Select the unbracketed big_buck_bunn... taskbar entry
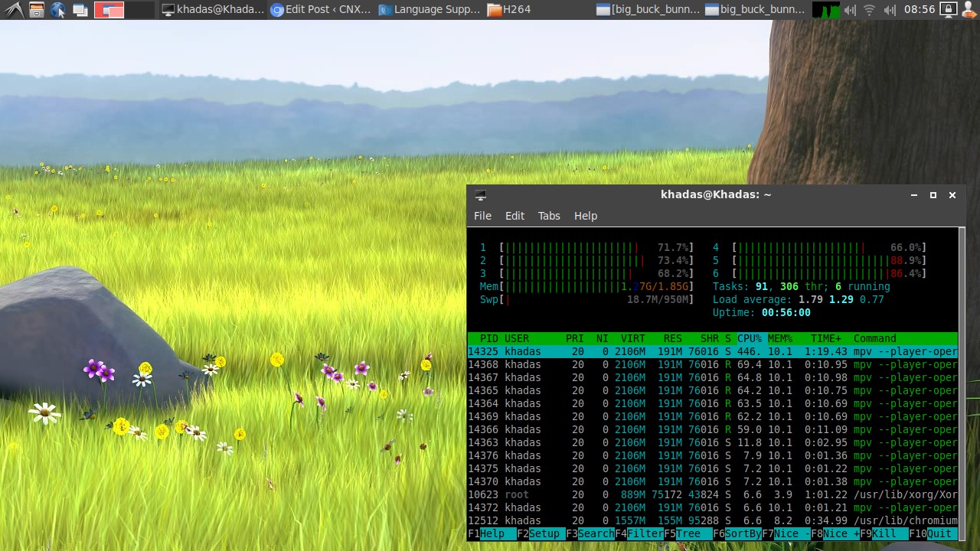The image size is (980, 551). click(x=756, y=10)
